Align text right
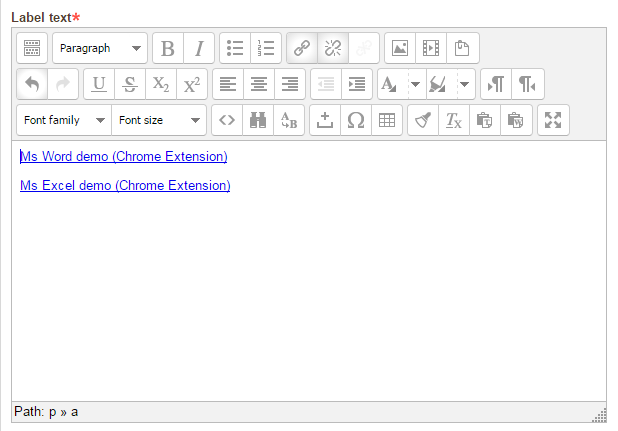Screen dimensions: 618x431 click(x=290, y=84)
